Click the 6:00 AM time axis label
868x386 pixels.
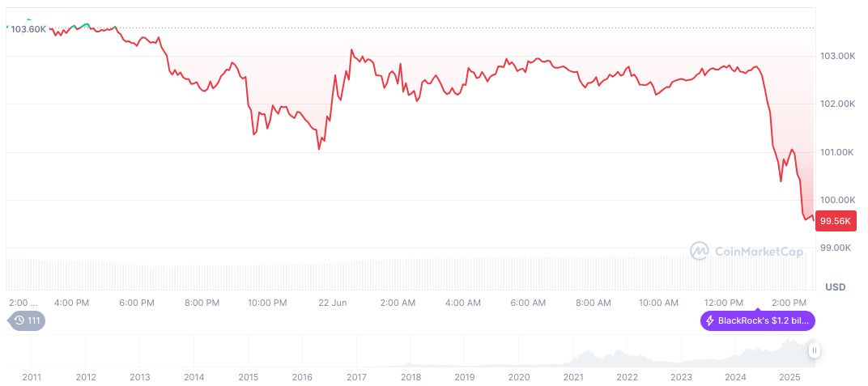click(x=528, y=303)
